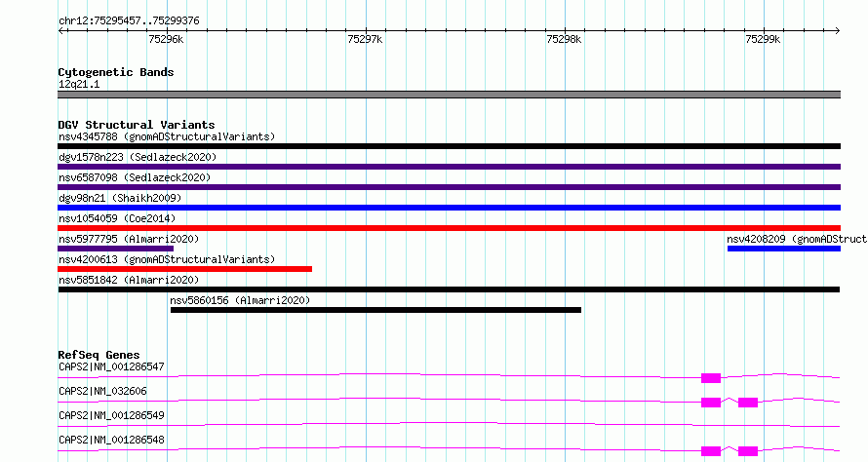Select the Cytogenetic Bands track title
The image size is (868, 462).
point(116,72)
